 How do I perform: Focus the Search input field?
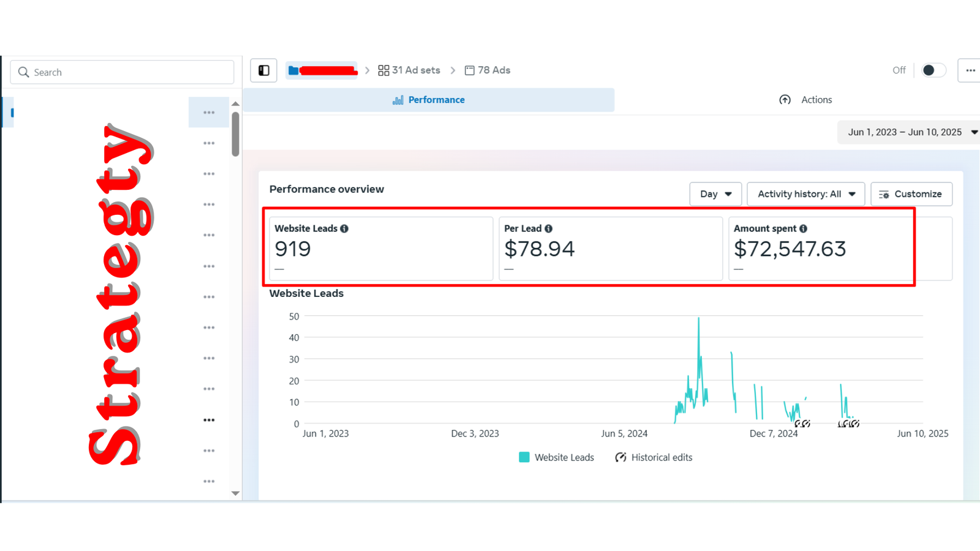[122, 72]
